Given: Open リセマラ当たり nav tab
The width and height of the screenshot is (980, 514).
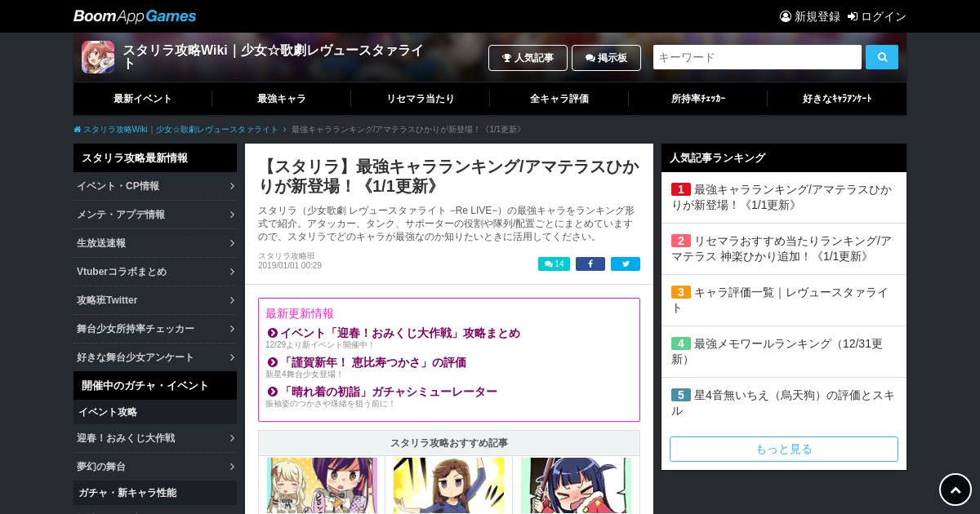Looking at the screenshot, I should coord(421,99).
